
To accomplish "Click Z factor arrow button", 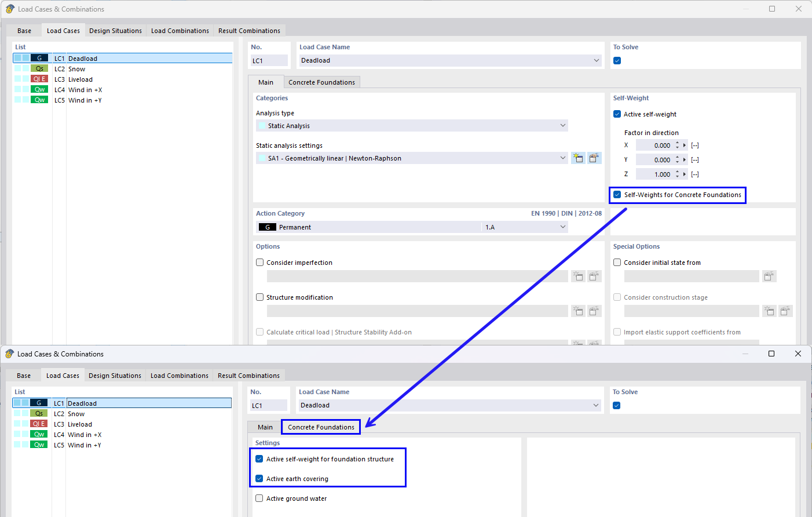I will [x=685, y=174].
